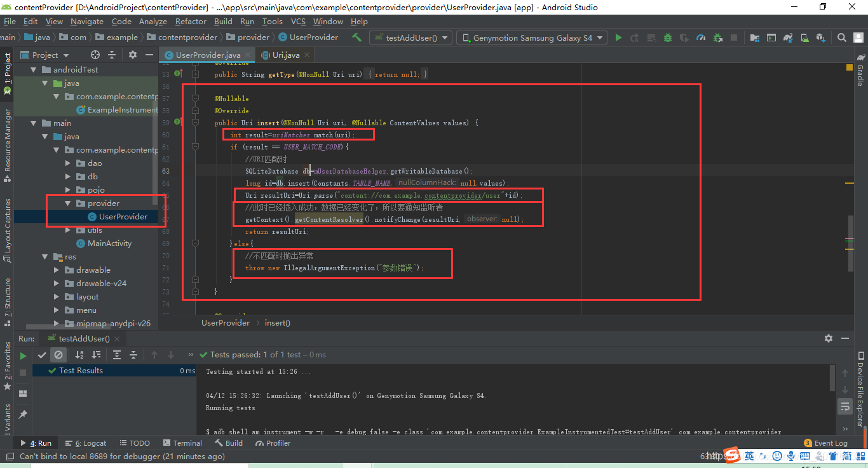This screenshot has width=868, height=468.
Task: Collapse all via Project panel header icon
Action: click(113, 55)
